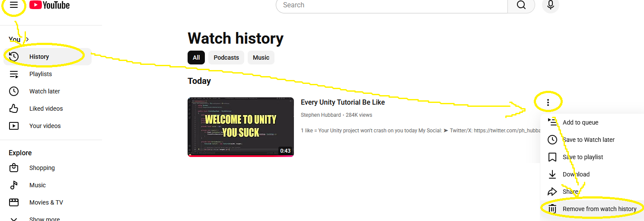Choose Remove from watch history
The image size is (644, 221).
click(x=592, y=209)
